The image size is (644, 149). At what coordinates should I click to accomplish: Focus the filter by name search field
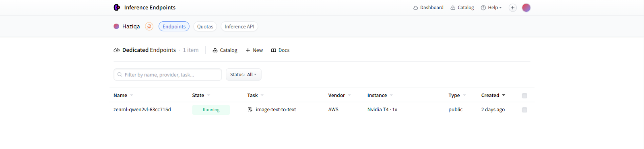(x=167, y=75)
